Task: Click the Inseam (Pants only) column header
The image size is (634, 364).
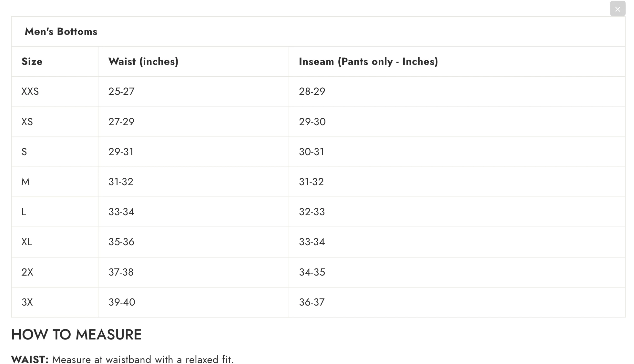Action: [x=368, y=62]
